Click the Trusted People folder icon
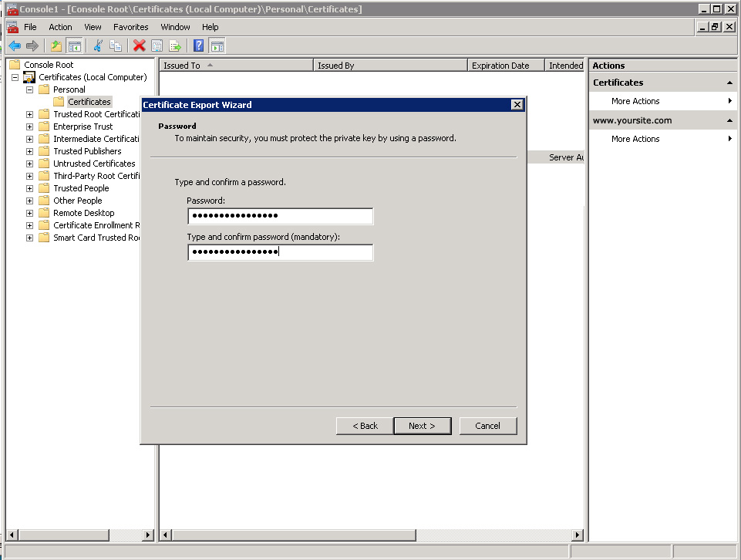741x560 pixels. tap(44, 187)
